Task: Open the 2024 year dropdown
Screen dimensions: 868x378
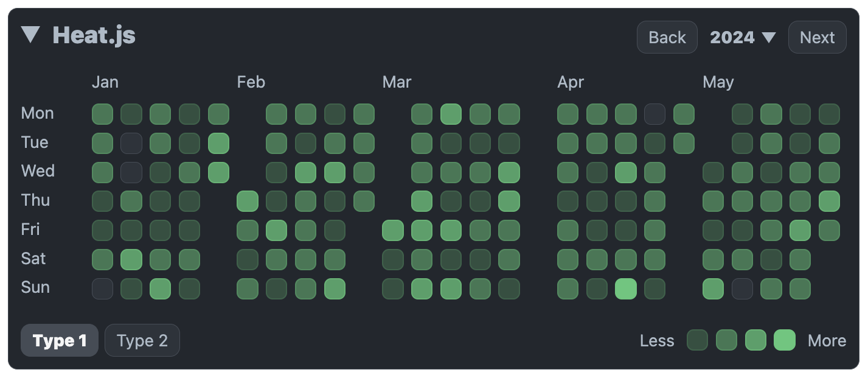Action: pos(733,37)
